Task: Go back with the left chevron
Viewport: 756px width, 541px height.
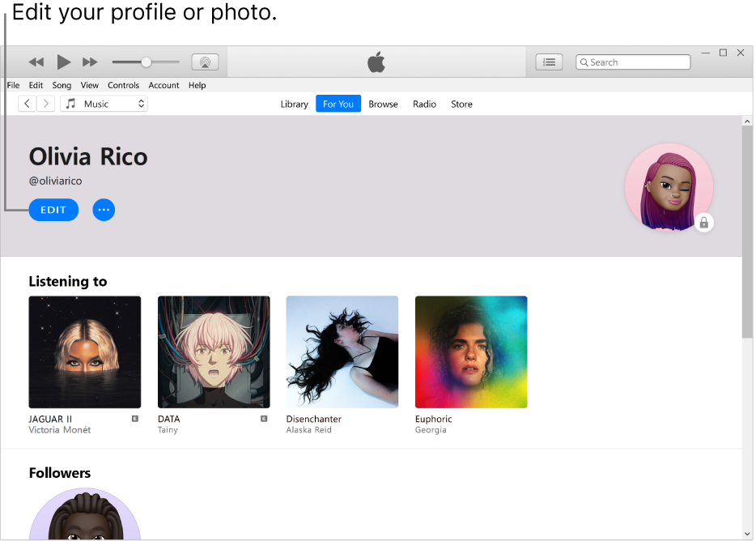Action: (27, 104)
